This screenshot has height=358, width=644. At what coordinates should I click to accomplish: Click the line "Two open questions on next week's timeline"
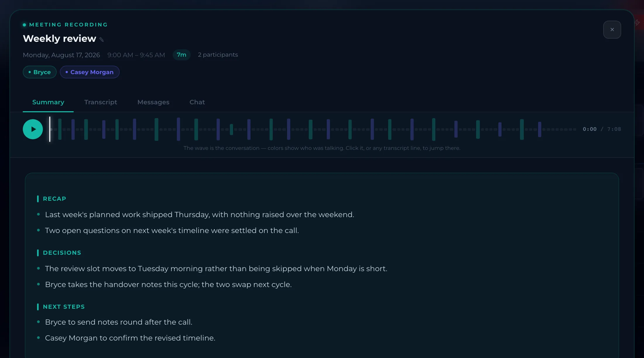click(x=172, y=230)
